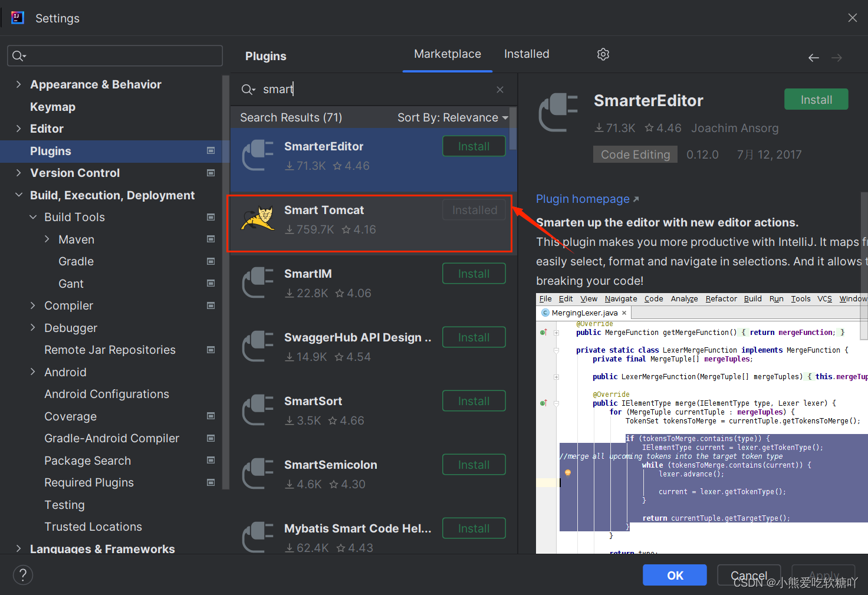Click the project-level icon beside Maven
This screenshot has height=595, width=868.
(211, 239)
